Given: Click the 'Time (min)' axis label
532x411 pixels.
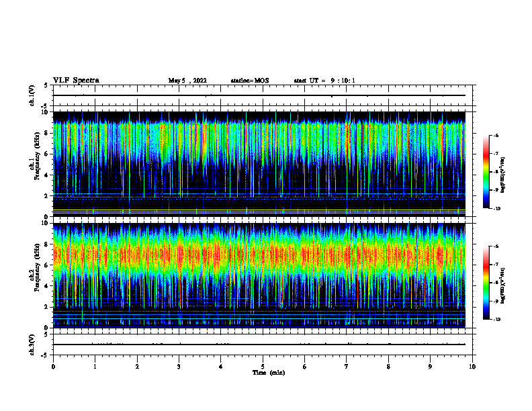Looking at the screenshot, I should 269,373.
